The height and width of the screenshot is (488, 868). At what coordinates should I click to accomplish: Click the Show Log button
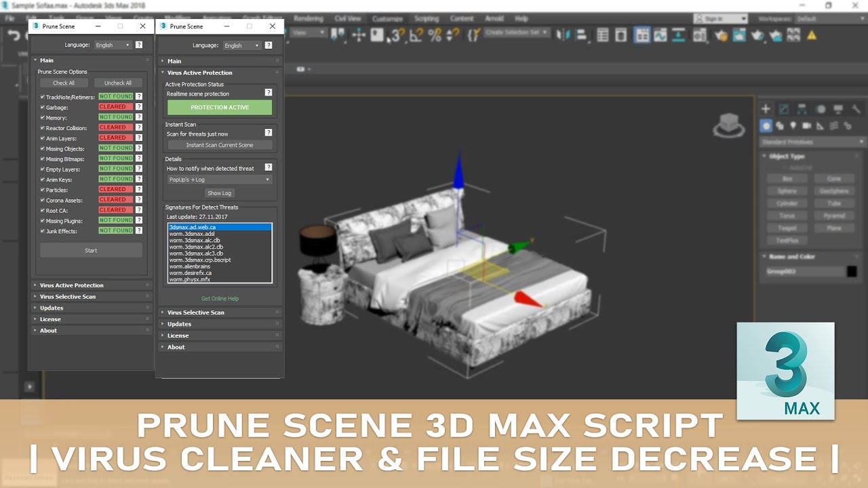[220, 193]
